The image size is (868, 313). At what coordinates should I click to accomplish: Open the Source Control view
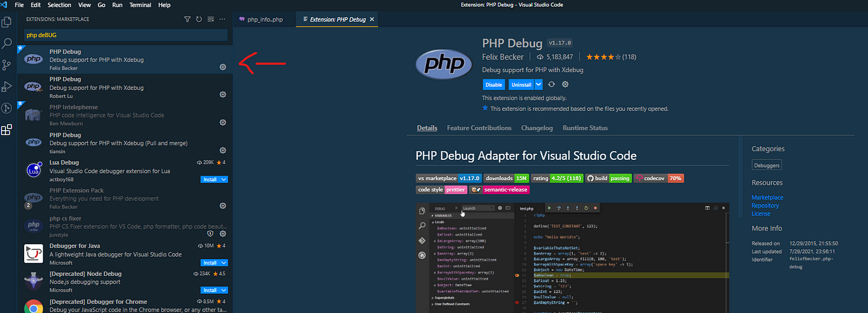click(x=7, y=65)
